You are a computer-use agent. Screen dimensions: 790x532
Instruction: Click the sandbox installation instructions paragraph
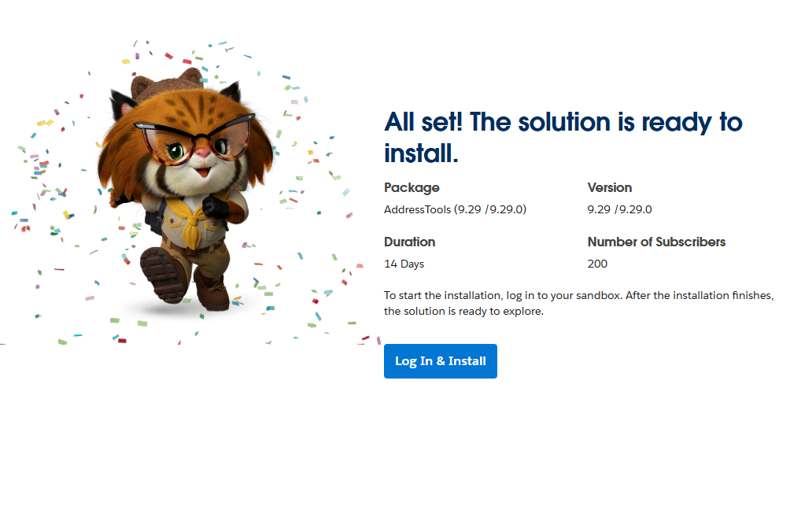click(x=578, y=303)
